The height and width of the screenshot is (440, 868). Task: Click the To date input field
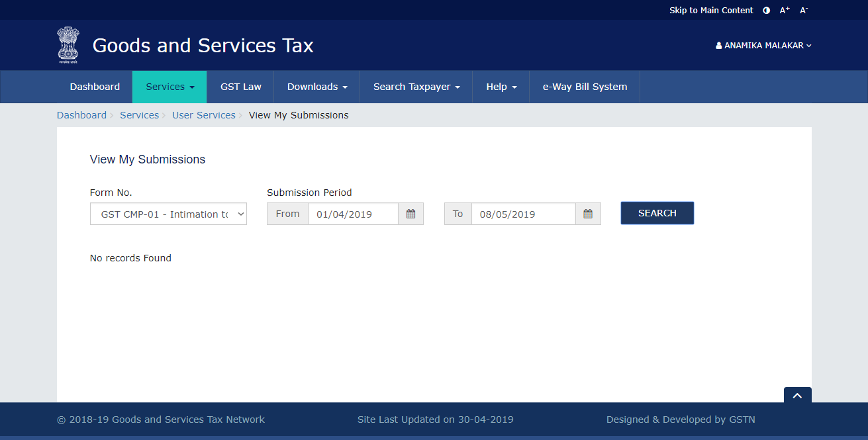point(523,214)
